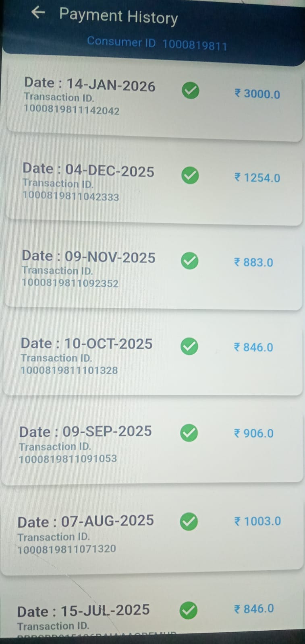The width and height of the screenshot is (305, 644).
Task: Click green checkmark for 04-DEC-2025 payment
Action: tap(190, 175)
